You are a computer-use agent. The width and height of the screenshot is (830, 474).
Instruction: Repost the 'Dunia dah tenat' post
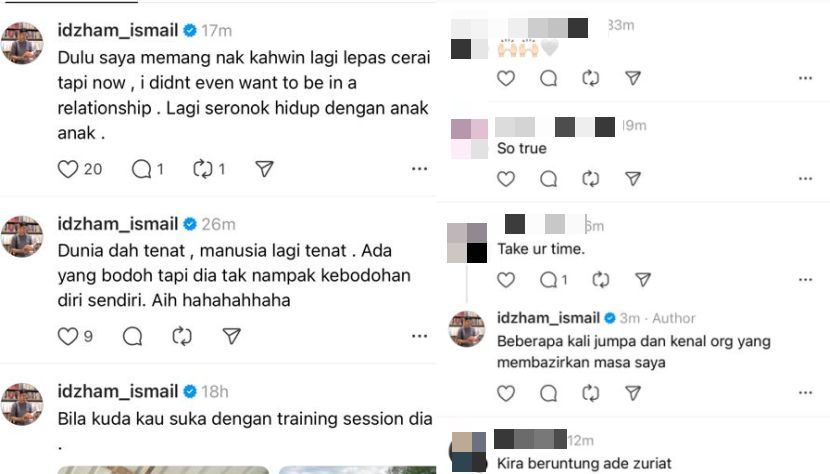[x=182, y=336]
